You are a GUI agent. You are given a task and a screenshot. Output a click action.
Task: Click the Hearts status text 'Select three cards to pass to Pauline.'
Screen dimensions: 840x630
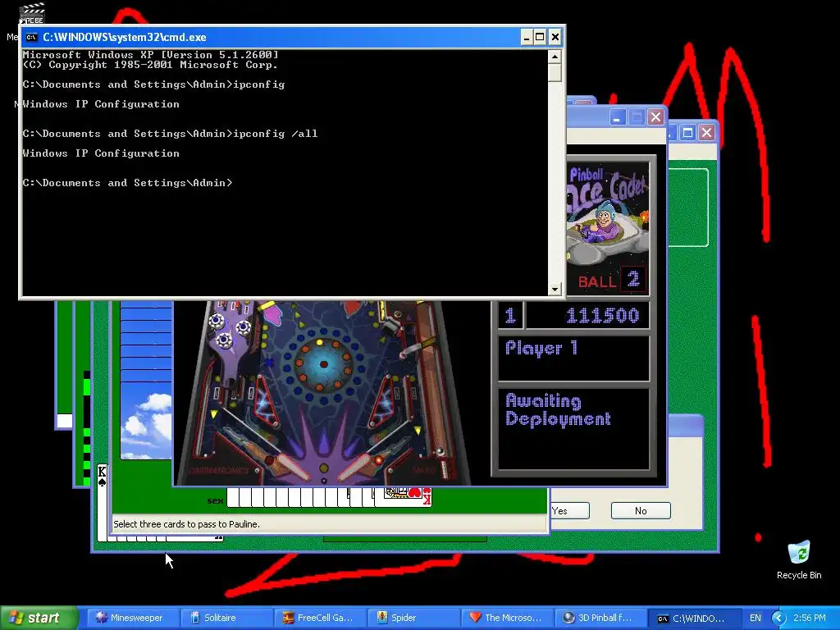click(x=186, y=524)
